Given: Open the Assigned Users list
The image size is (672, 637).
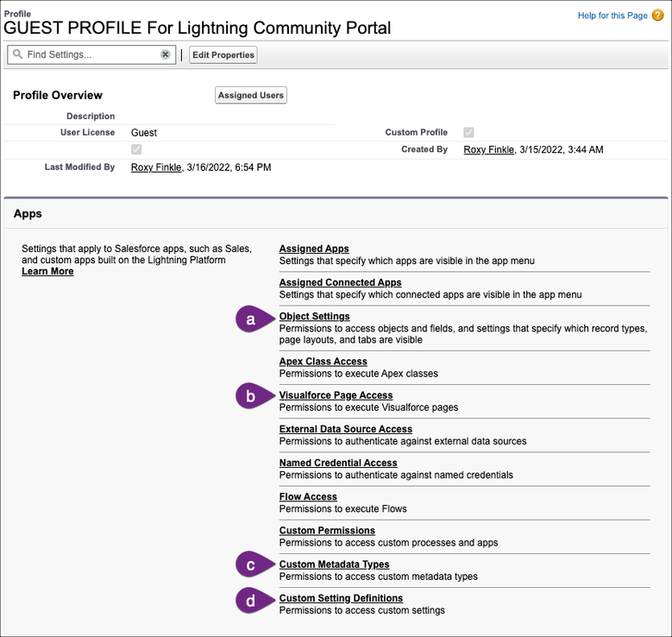Looking at the screenshot, I should tap(250, 96).
